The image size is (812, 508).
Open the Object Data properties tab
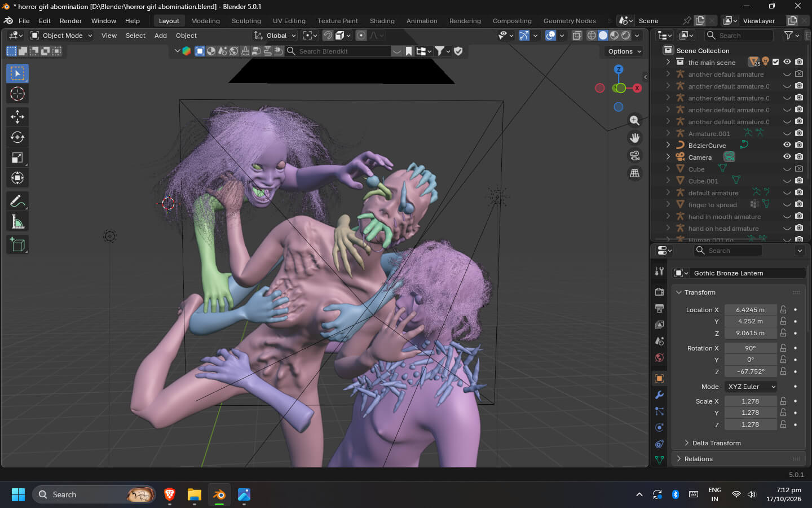(659, 460)
